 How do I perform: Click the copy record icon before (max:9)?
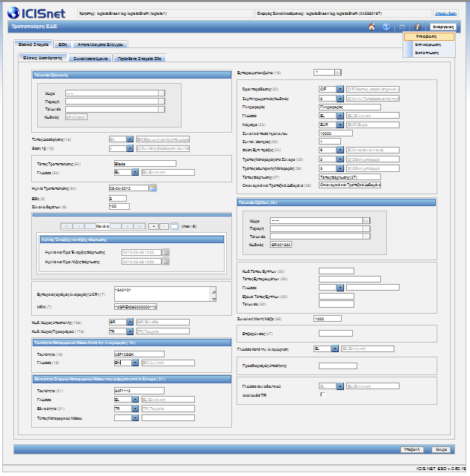pos(174,226)
